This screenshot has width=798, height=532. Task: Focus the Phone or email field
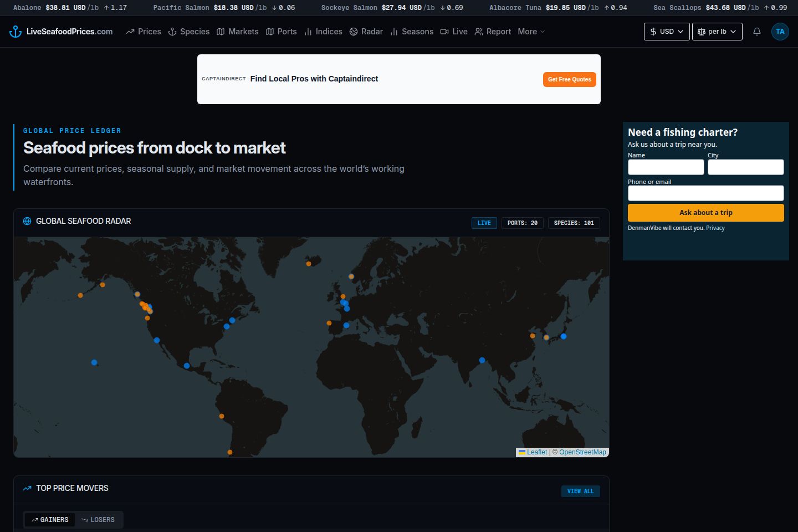[706, 193]
